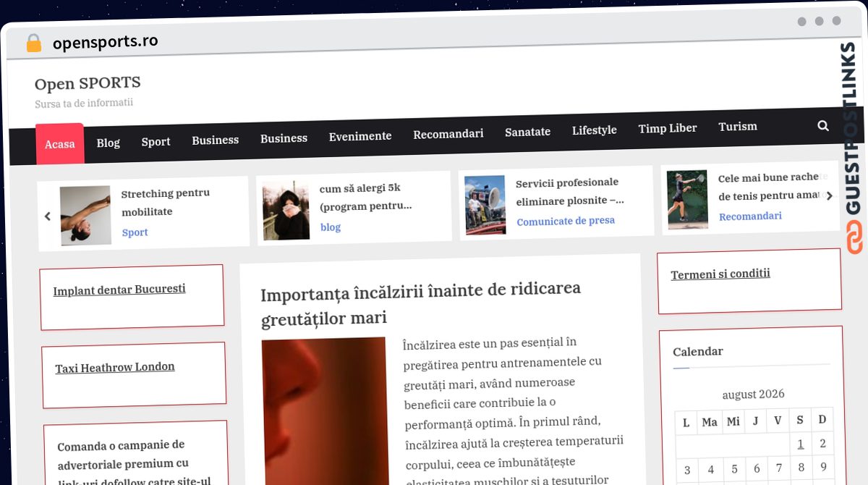Click the Open SPORTS site title

point(88,83)
